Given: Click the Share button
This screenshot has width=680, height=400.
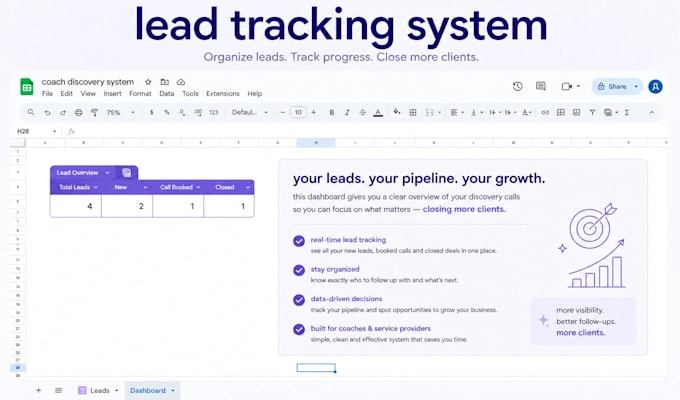Looking at the screenshot, I should pos(612,86).
